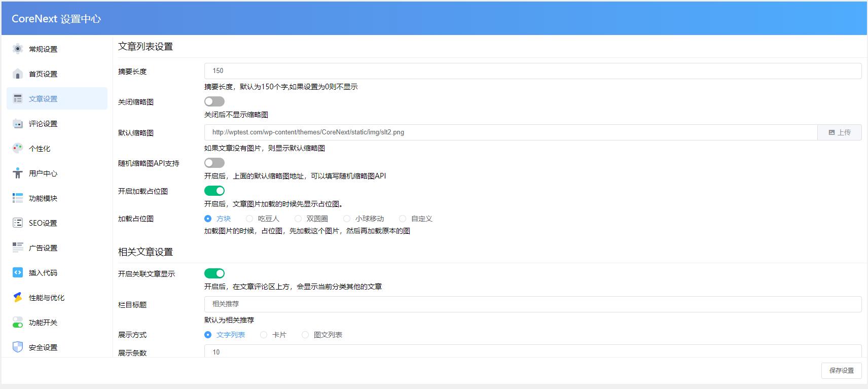Click the house icon for 首页设置

click(18, 74)
